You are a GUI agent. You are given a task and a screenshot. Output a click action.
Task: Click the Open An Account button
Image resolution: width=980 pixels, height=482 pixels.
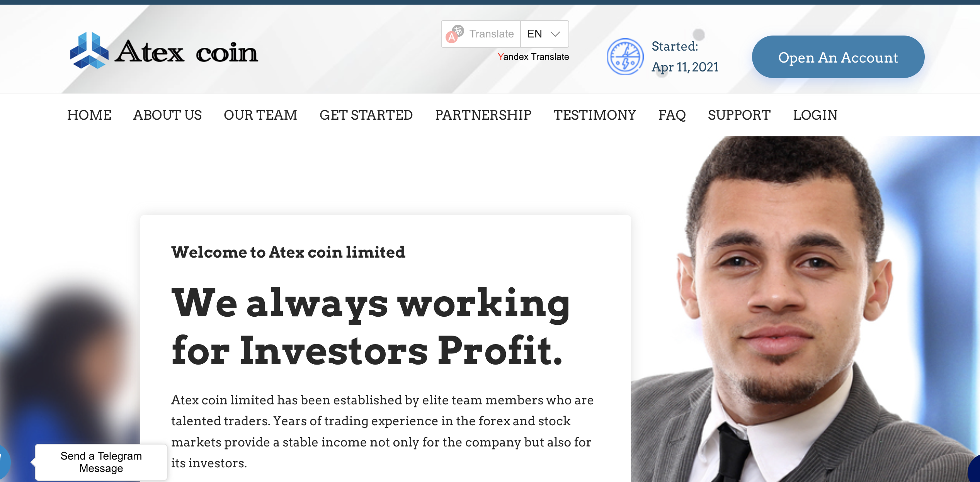click(838, 57)
